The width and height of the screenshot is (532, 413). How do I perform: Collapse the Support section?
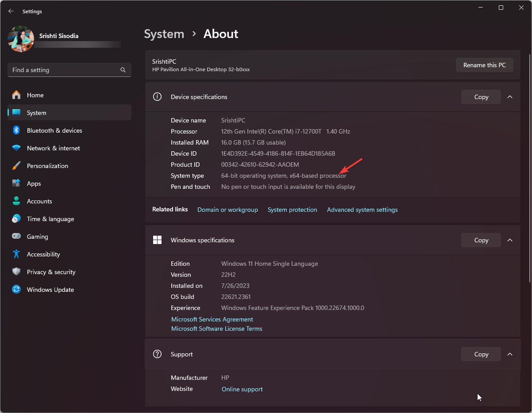click(x=509, y=354)
